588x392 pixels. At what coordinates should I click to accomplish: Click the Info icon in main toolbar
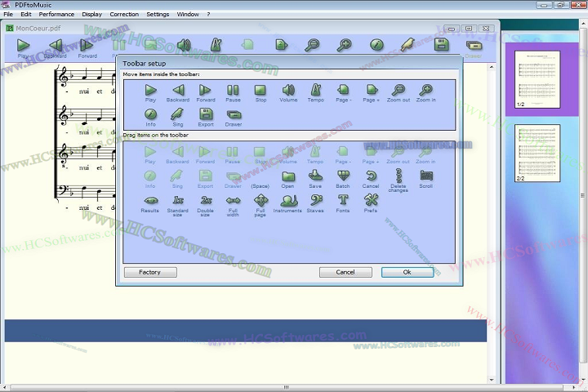click(376, 45)
